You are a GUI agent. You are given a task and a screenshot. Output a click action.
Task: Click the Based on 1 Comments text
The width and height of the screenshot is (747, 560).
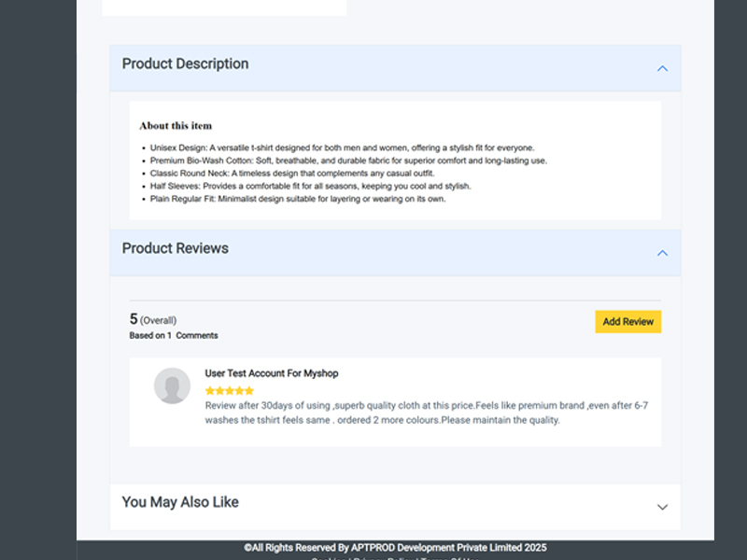tap(174, 336)
